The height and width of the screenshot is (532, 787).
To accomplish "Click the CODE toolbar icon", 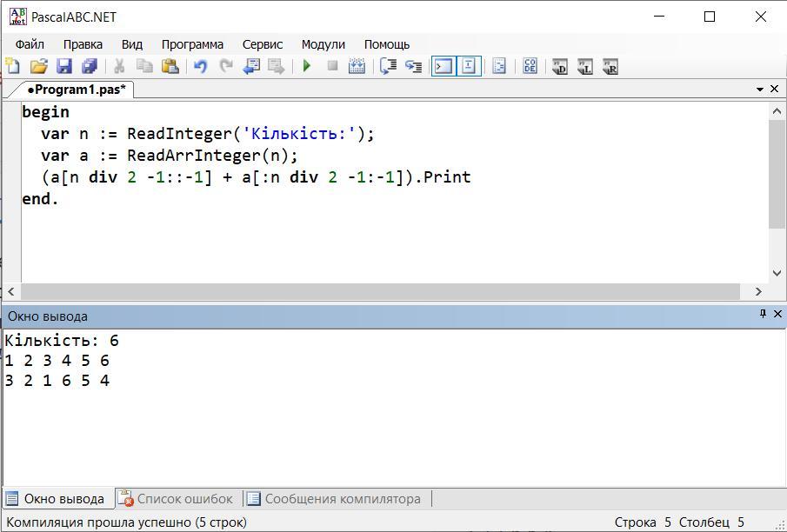I will click(530, 66).
